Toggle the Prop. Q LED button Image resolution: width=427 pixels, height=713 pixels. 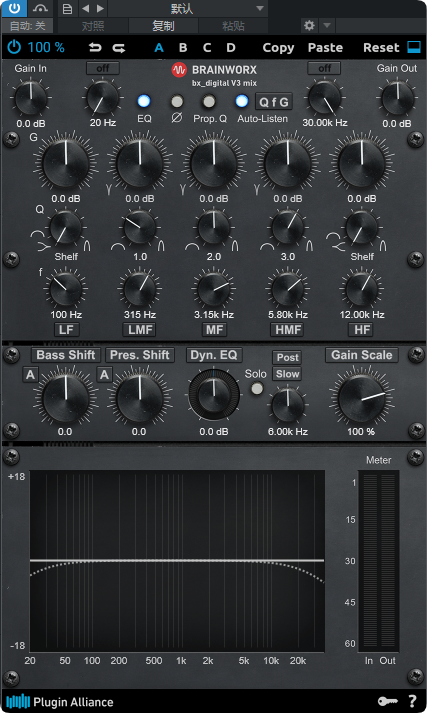(209, 101)
